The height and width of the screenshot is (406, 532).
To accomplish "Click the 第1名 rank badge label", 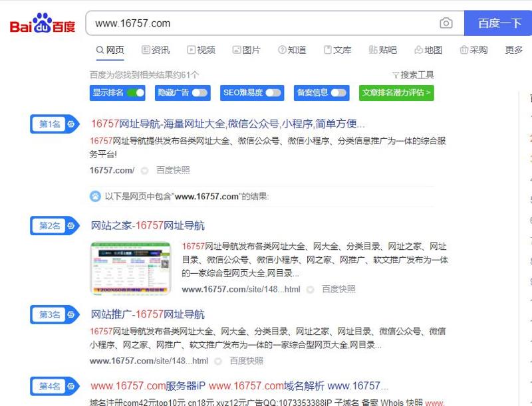I will coord(49,124).
